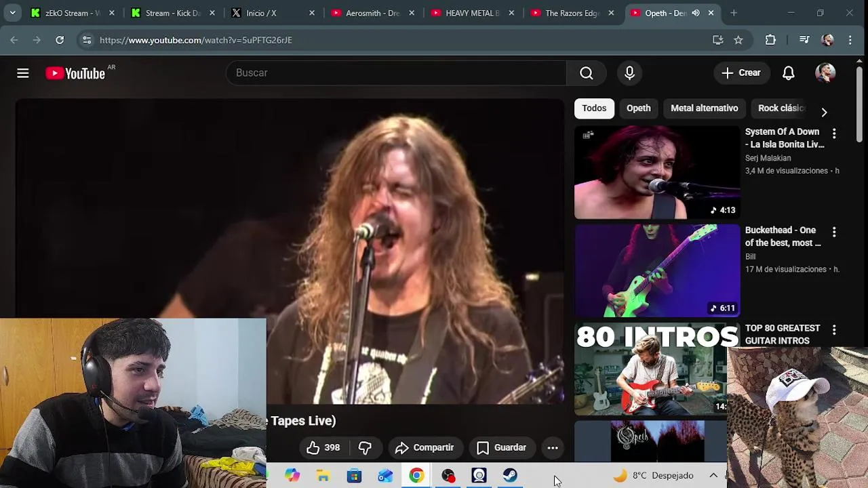Screen dimensions: 868x488
Task: Open the YouTube guide hamburger menu
Action: click(x=23, y=73)
